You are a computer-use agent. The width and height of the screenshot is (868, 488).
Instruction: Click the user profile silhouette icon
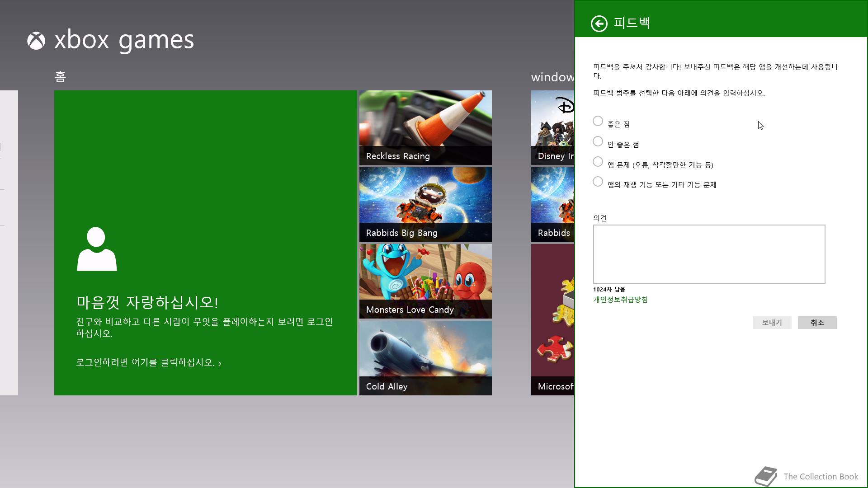pyautogui.click(x=97, y=249)
